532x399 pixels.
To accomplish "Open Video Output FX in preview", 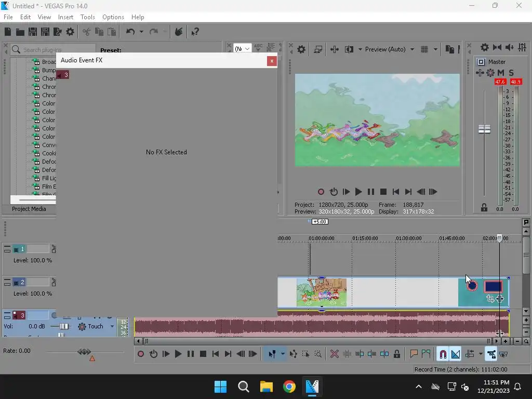I will (335, 49).
